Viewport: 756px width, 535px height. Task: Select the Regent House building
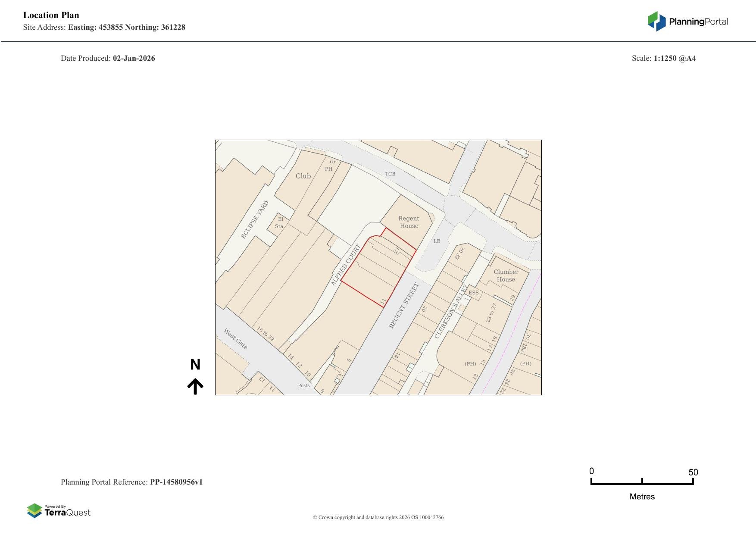click(x=408, y=222)
